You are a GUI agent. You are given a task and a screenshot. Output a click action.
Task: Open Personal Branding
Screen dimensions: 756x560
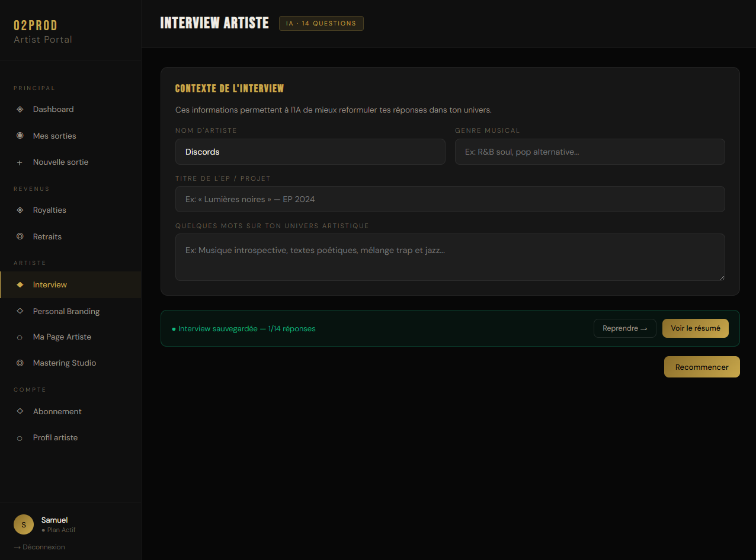(71, 311)
